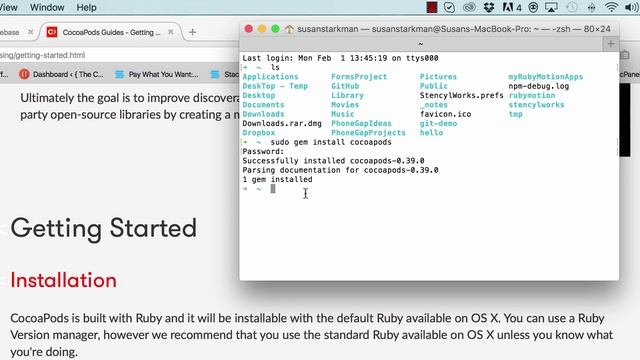Close the leftmost partially visible browser tab
This screenshot has width=640, height=360.
tap(31, 32)
